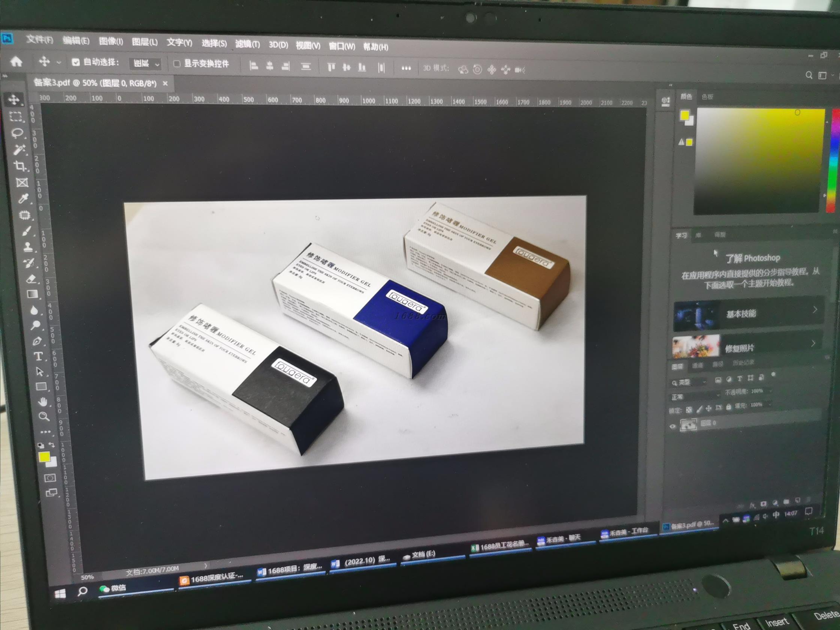Enable the 显示变换控件 checkbox
This screenshot has height=630, width=840.
pyautogui.click(x=176, y=63)
